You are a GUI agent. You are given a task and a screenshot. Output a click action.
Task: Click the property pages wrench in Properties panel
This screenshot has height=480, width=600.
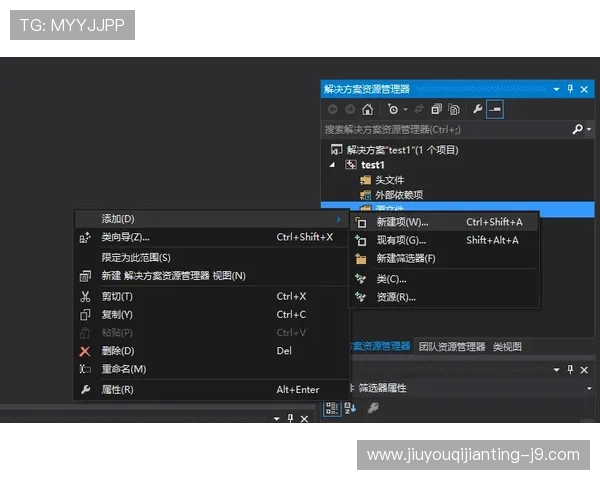[x=373, y=408]
